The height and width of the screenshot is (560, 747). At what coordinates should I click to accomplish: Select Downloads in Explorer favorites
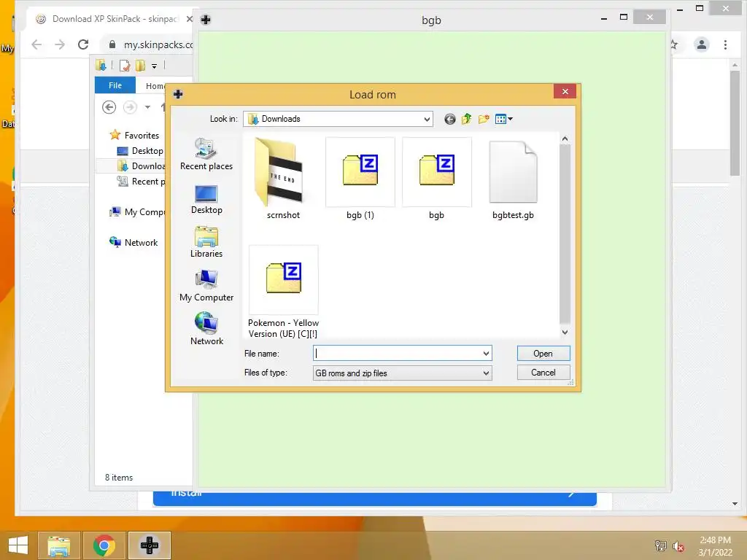[x=142, y=166]
